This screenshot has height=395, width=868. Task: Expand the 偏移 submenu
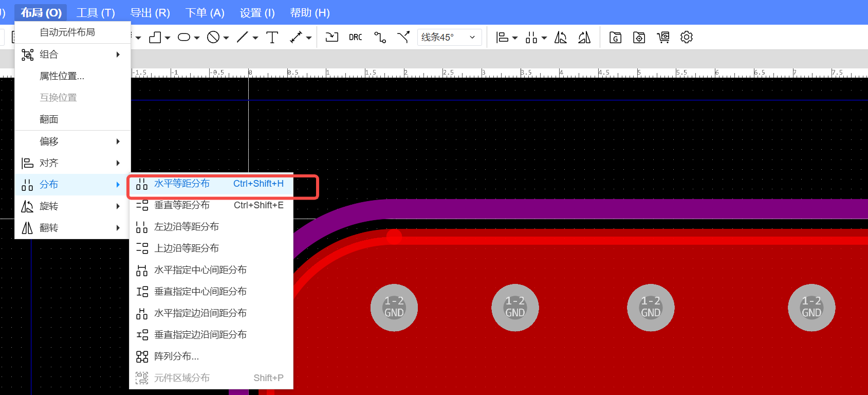click(72, 141)
